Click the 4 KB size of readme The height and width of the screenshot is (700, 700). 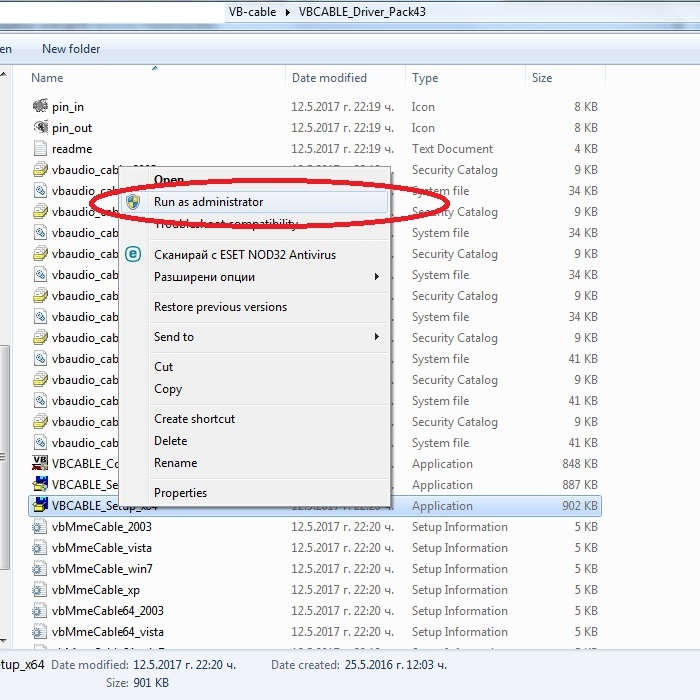click(586, 149)
